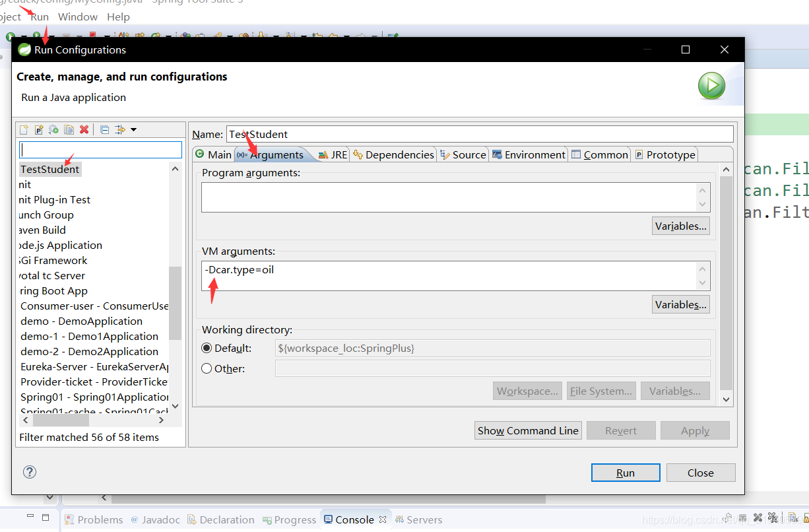
Task: Click the Arguments pane vertical scrollbar
Action: 726,283
